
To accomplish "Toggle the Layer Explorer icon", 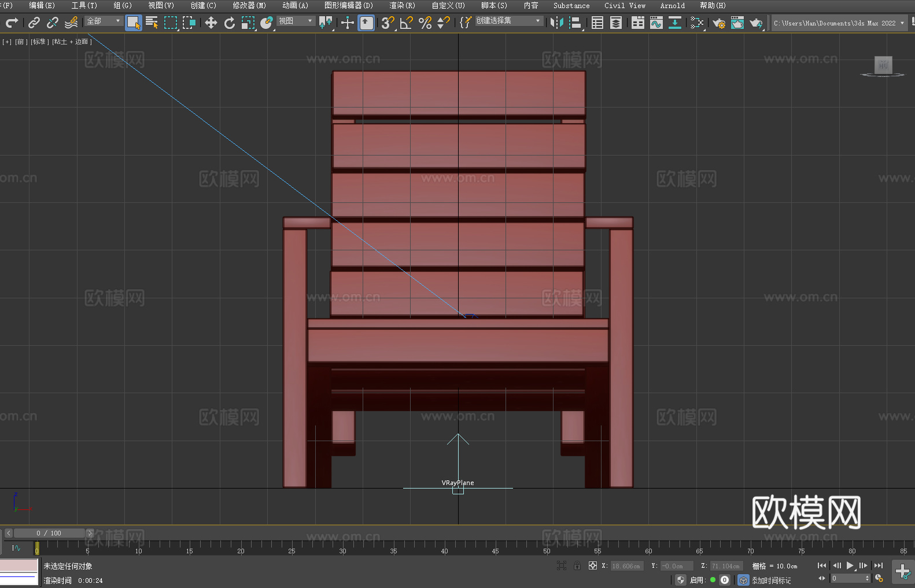I will 616,23.
